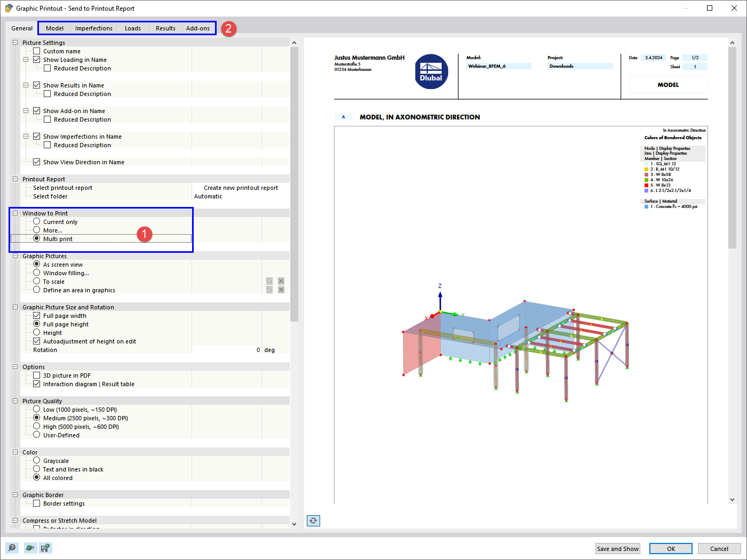Viewport: 747px width, 560px height.
Task: Select the User-Defined quality option
Action: tap(37, 435)
